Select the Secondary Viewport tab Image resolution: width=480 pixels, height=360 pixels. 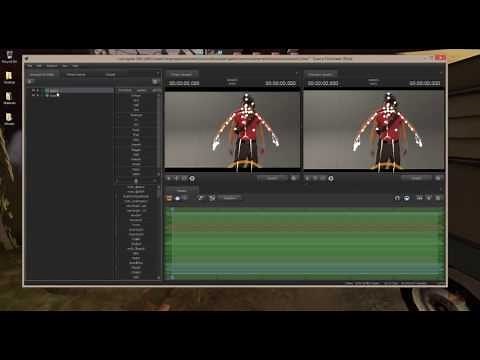(x=321, y=74)
